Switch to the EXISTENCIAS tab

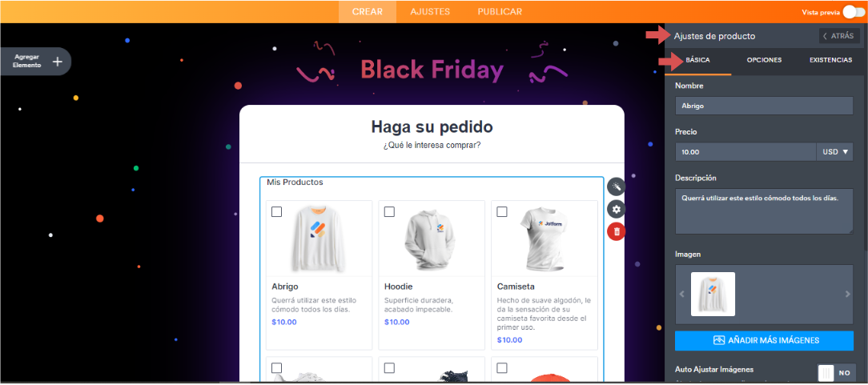point(830,60)
